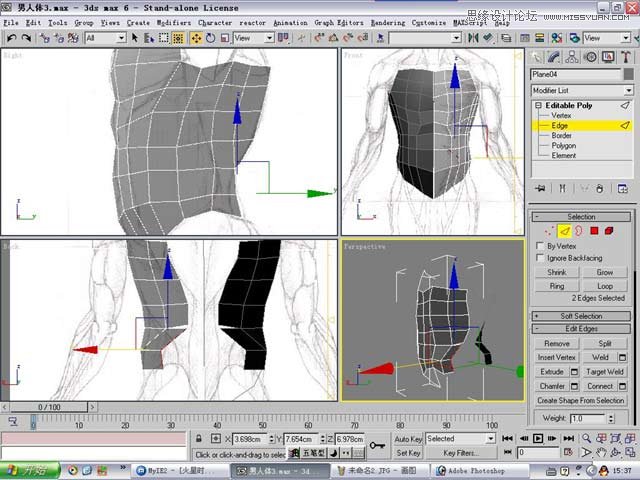640x480 pixels.
Task: Activate the Select and Move tool
Action: pos(196,38)
